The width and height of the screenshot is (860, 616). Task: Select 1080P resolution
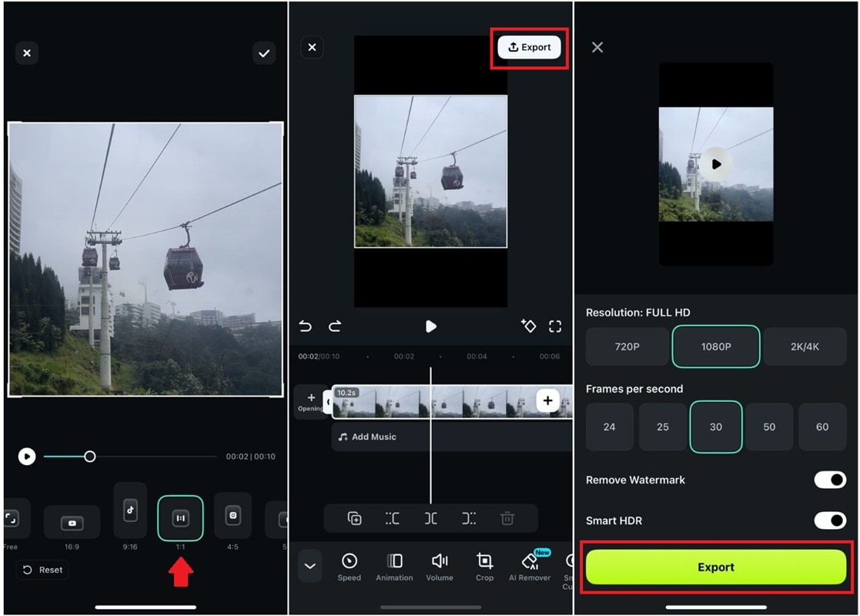[x=716, y=346]
